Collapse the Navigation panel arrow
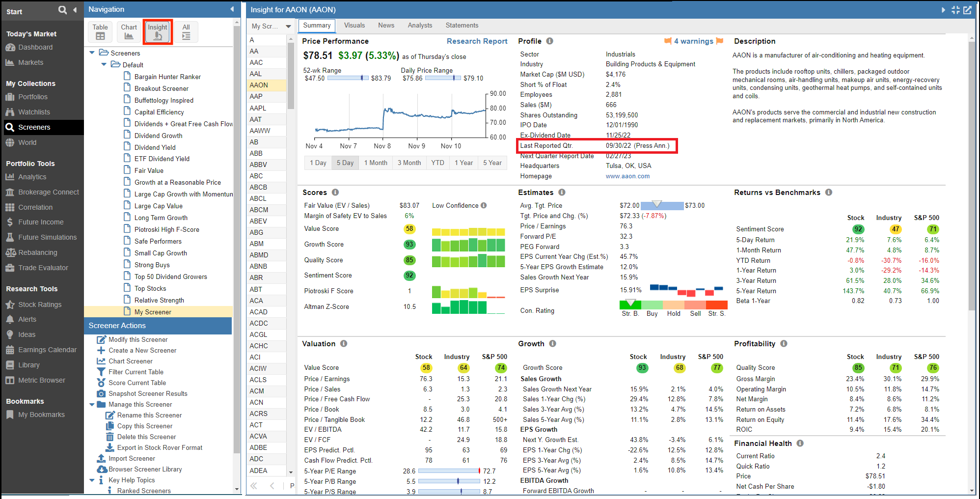The image size is (980, 499). (x=232, y=9)
